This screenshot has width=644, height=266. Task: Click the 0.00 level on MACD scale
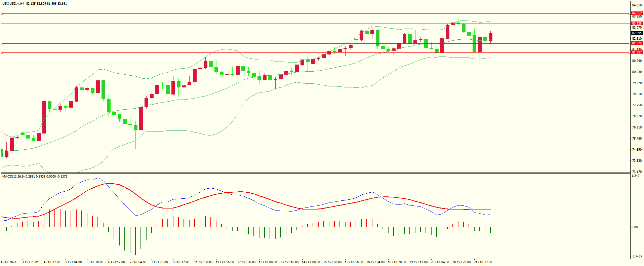[634, 227]
